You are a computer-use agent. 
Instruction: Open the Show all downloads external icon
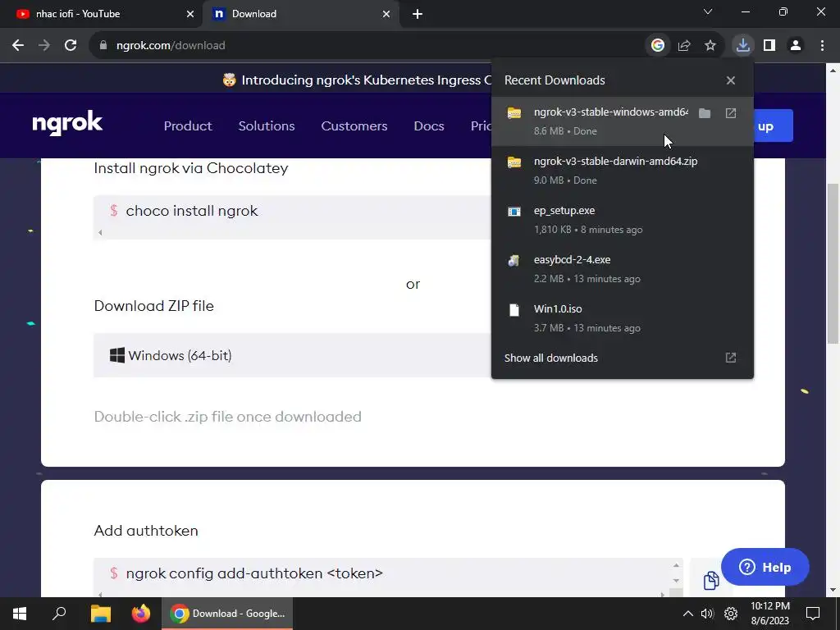click(x=731, y=358)
